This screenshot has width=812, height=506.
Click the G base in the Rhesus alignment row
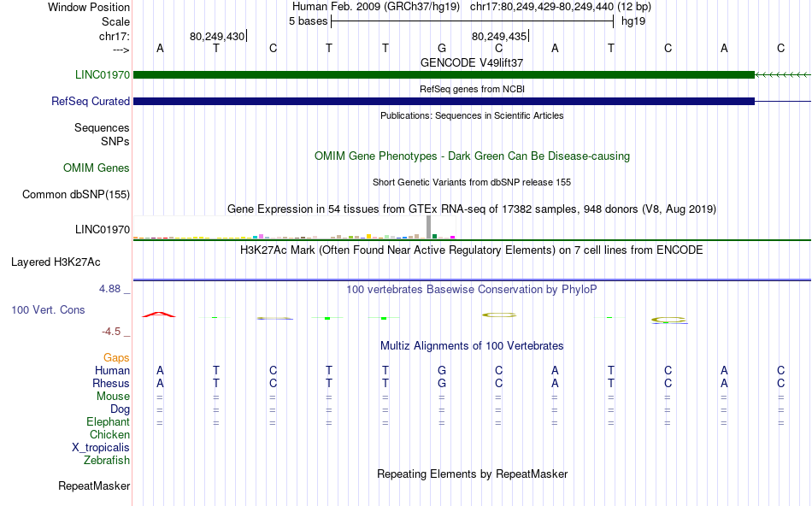(x=442, y=383)
